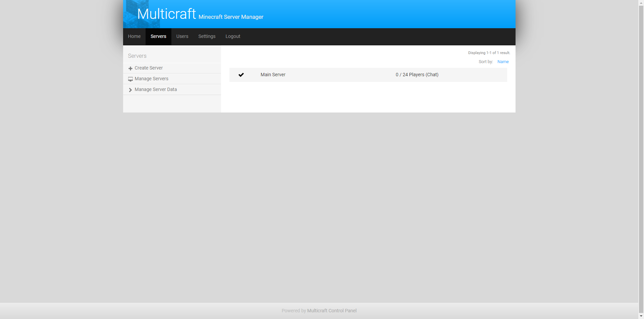Open the Users page from the navigation bar
644x319 pixels.
[182, 37]
